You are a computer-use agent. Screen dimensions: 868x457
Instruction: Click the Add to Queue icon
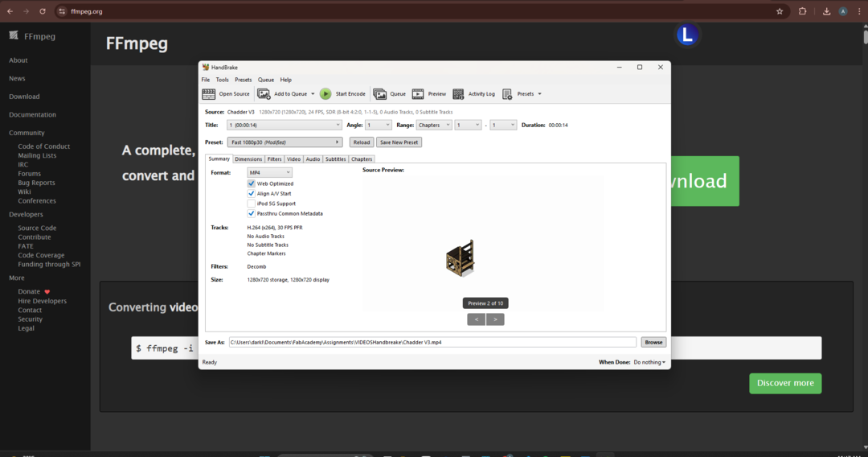click(264, 94)
